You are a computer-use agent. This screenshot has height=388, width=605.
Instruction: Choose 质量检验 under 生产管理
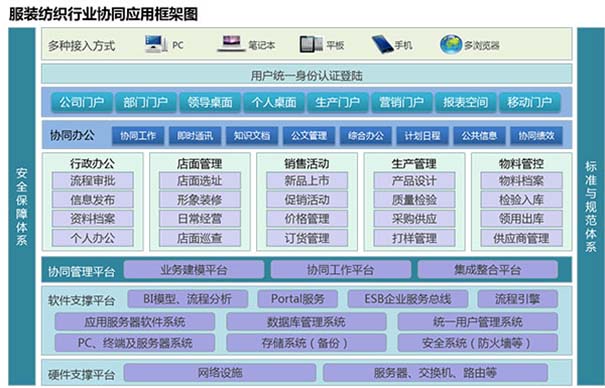[x=414, y=200]
